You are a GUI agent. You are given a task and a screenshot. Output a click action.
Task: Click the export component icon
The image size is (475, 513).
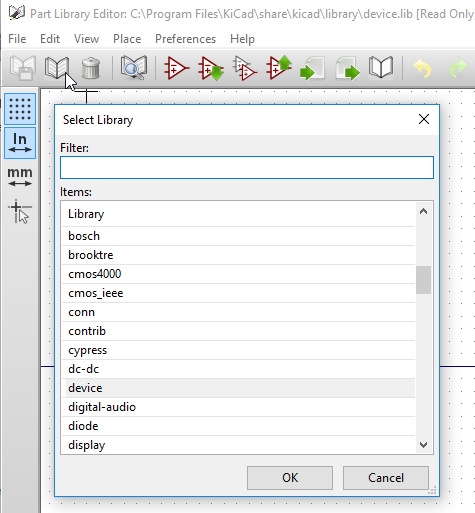click(347, 68)
